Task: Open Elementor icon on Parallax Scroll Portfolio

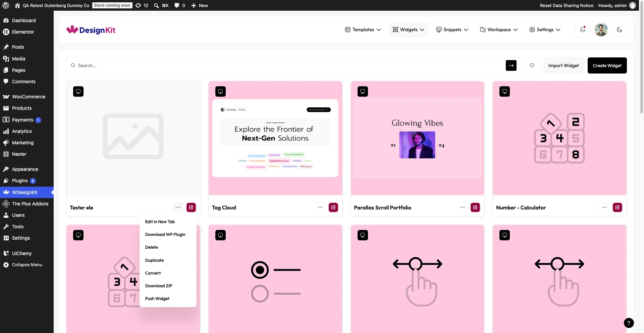Action: tap(475, 207)
